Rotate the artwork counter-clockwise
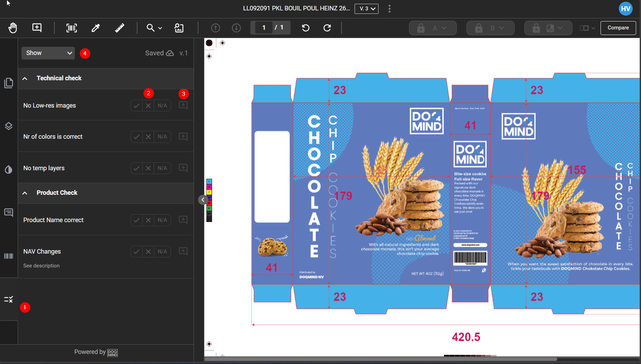Image resolution: width=641 pixels, height=364 pixels. (305, 28)
